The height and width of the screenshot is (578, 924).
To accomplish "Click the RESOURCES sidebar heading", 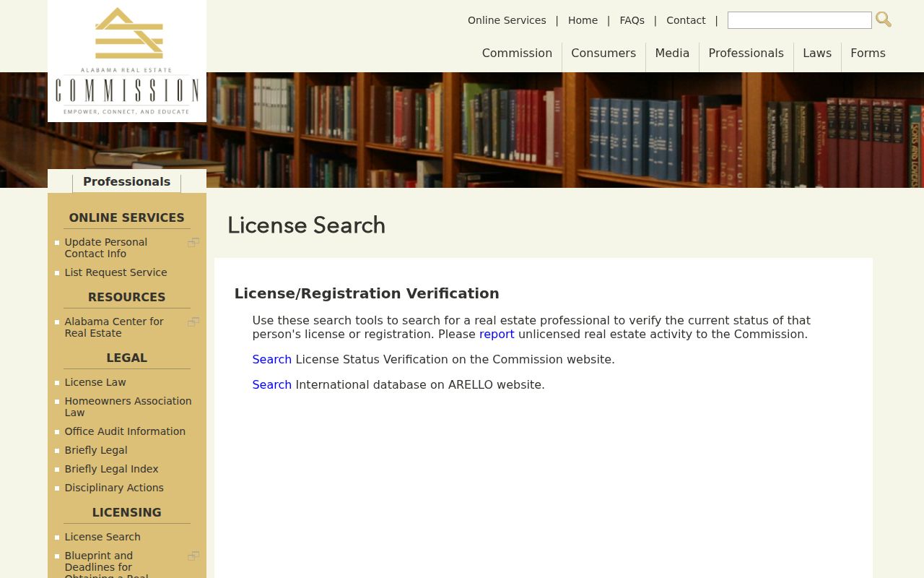I will (126, 297).
